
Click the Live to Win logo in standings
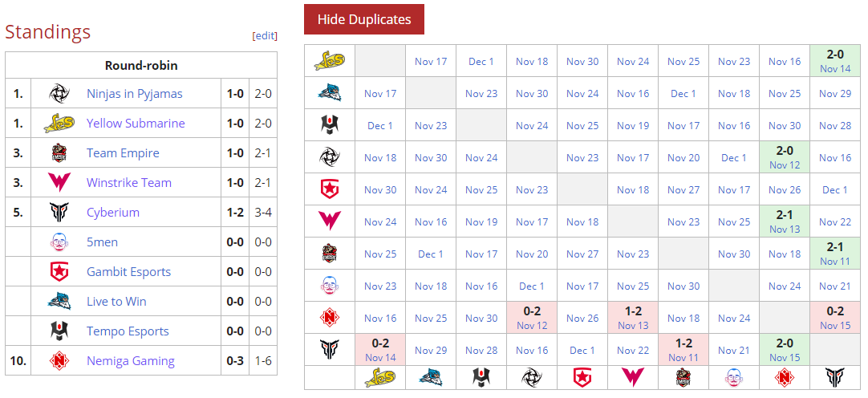point(59,302)
